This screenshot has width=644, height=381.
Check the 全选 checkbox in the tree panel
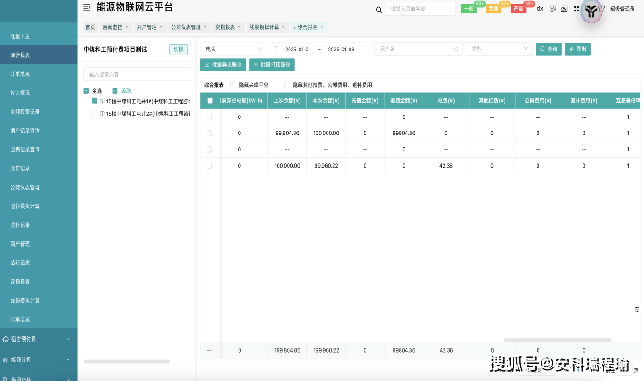86,91
